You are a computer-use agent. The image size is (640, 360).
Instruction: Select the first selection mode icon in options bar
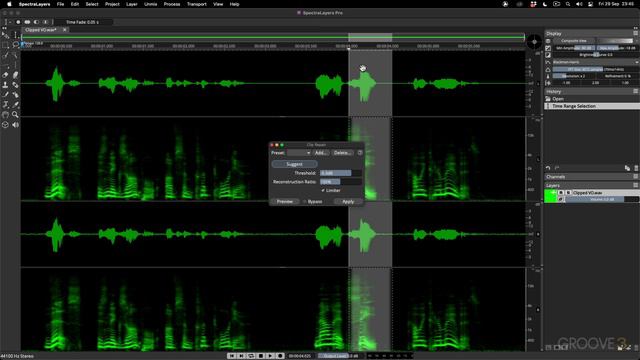[18, 22]
